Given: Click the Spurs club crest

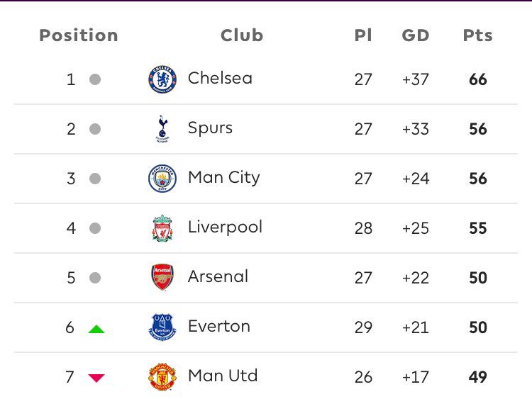Looking at the screenshot, I should click(x=162, y=129).
